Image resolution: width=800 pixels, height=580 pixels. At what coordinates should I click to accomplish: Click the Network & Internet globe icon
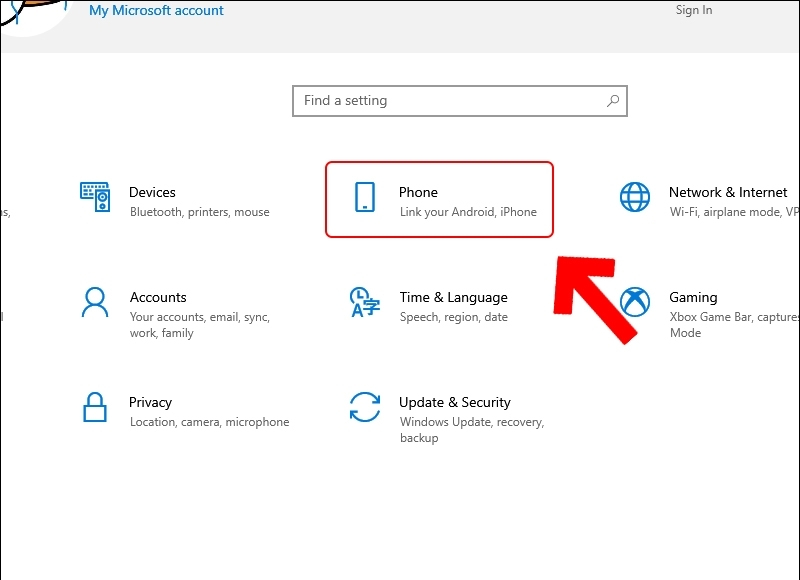(635, 197)
